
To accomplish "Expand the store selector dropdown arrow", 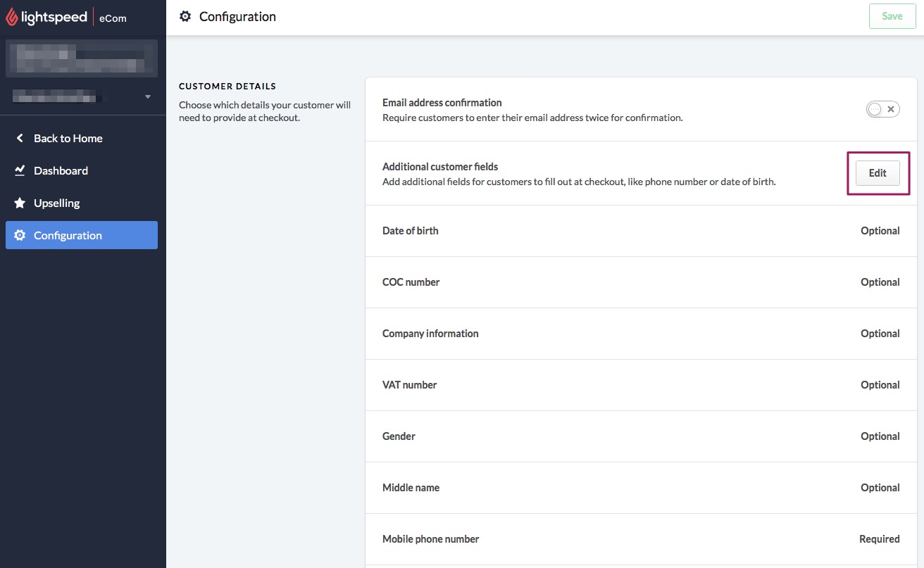I will point(147,96).
